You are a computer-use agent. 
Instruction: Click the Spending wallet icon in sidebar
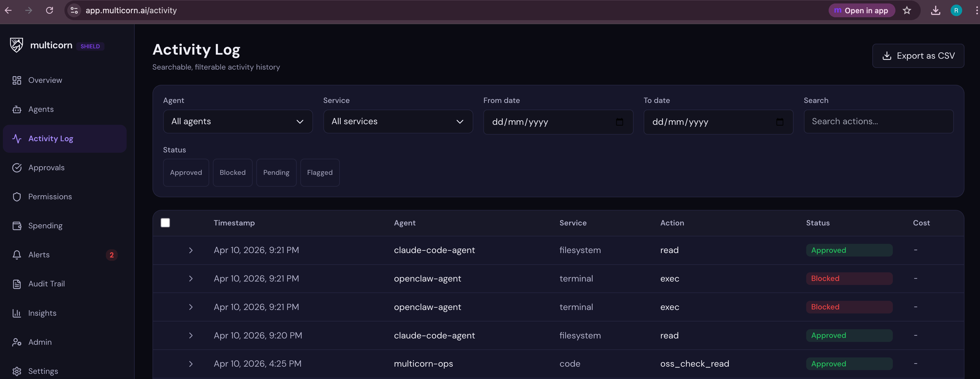17,226
